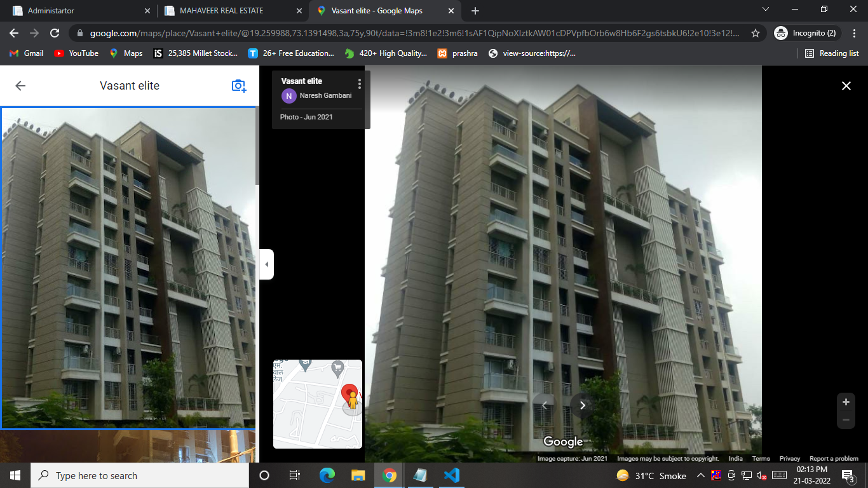Go to the previous photo arrow

point(545,405)
